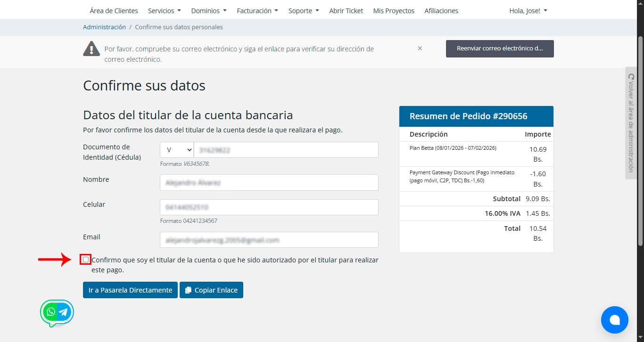Open WhatsApp chat icon
This screenshot has height=342, width=644.
pos(50,312)
